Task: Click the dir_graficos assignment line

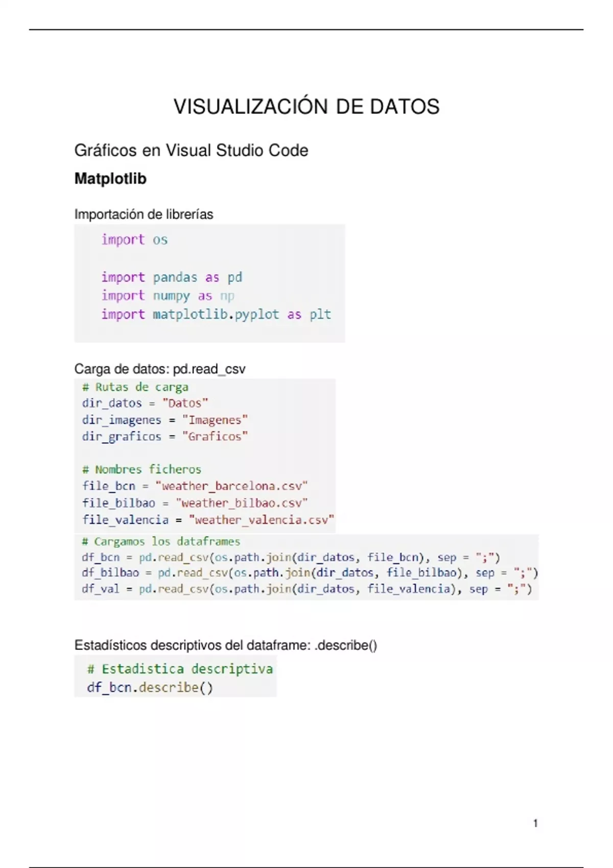Action: pos(164,437)
